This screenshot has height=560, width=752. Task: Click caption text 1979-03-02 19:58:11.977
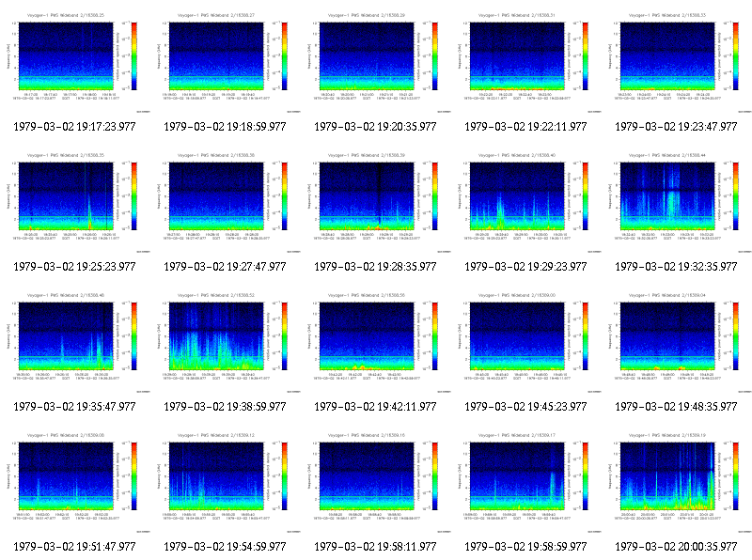click(375, 547)
